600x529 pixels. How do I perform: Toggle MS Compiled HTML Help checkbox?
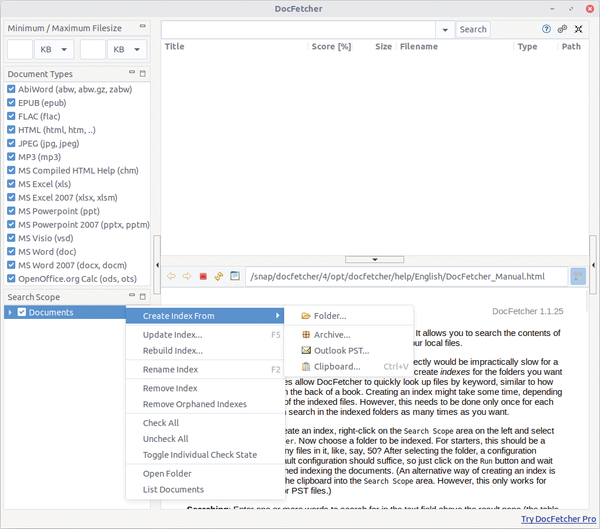tap(11, 170)
